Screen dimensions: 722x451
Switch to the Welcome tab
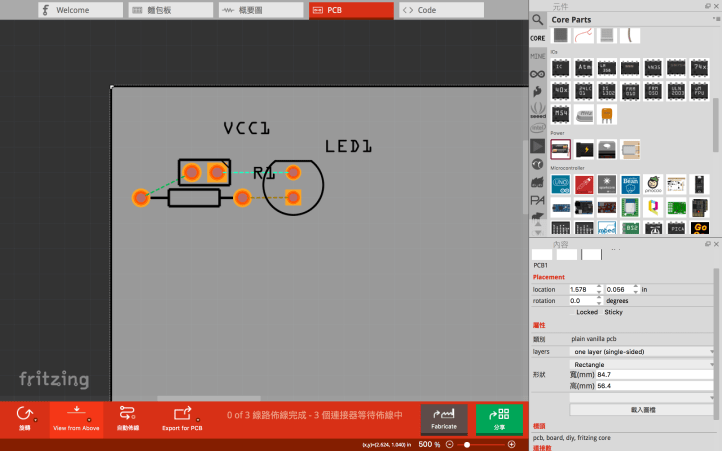81,10
